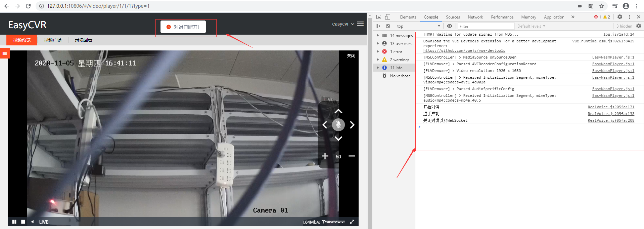Mute the player speaker icon
This screenshot has height=229, width=644.
(x=33, y=222)
